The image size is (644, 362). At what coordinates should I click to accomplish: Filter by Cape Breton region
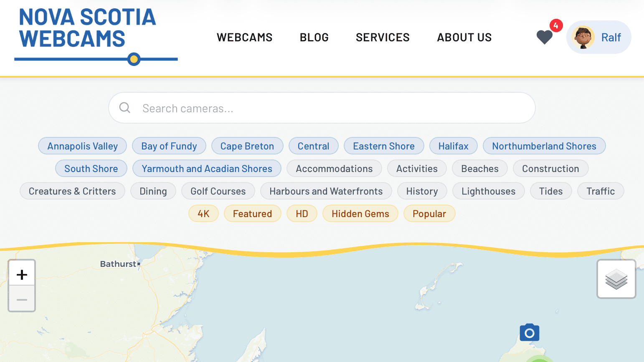[247, 146]
